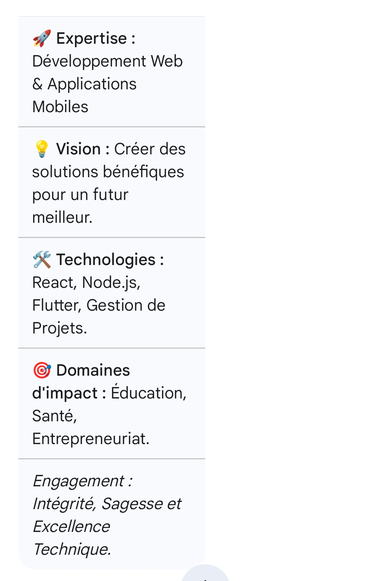Click the bold "Domaines" label

click(93, 370)
